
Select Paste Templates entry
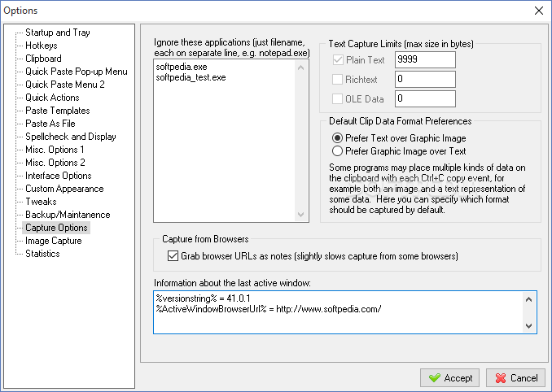tap(57, 111)
